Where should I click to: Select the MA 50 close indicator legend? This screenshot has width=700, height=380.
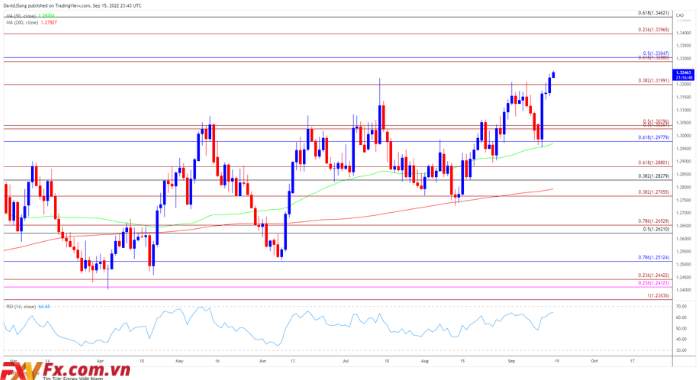point(30,16)
